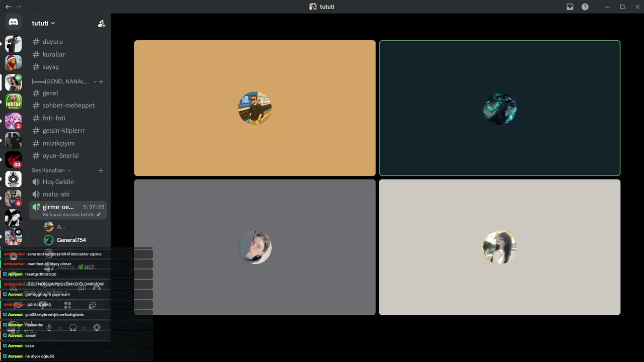Open user settings gear icon

pyautogui.click(x=97, y=327)
